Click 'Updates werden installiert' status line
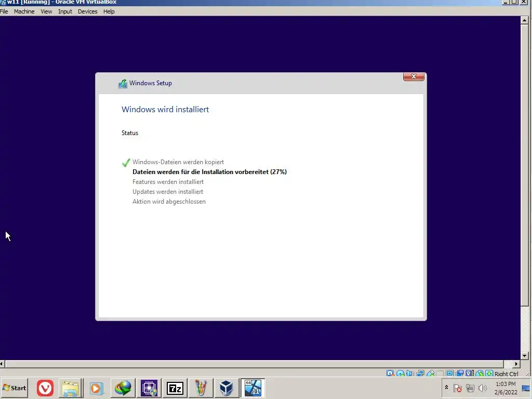This screenshot has width=532, height=399. [168, 191]
